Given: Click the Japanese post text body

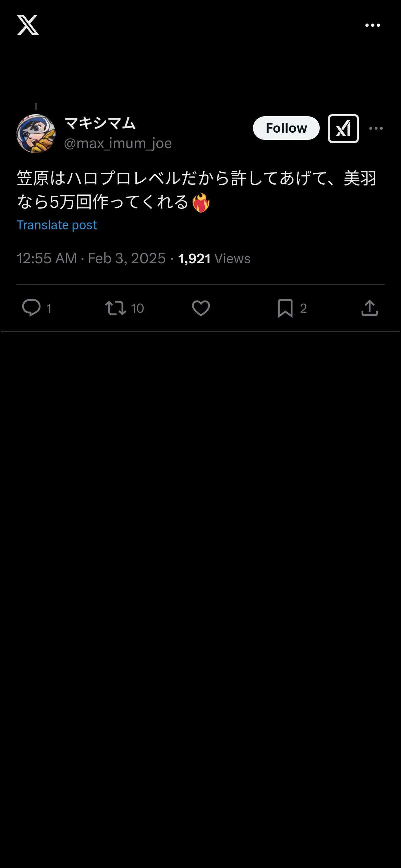Looking at the screenshot, I should pos(195,179).
